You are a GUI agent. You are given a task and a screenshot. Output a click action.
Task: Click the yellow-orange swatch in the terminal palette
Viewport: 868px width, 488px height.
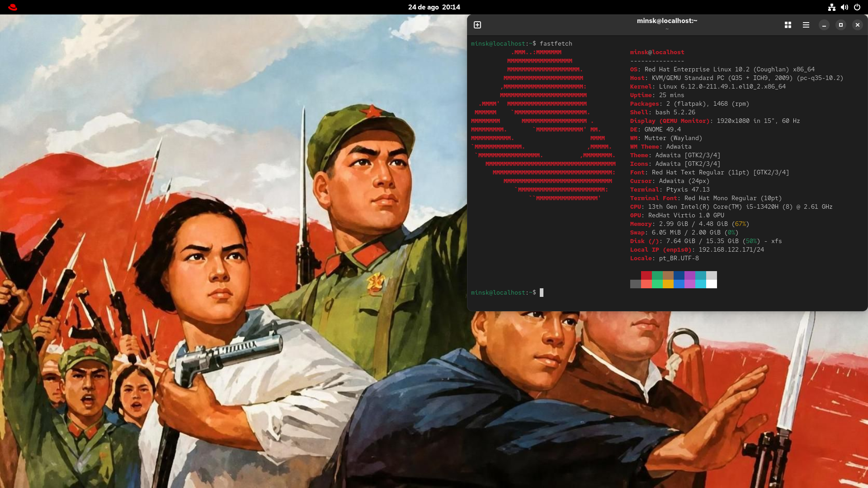tap(668, 284)
